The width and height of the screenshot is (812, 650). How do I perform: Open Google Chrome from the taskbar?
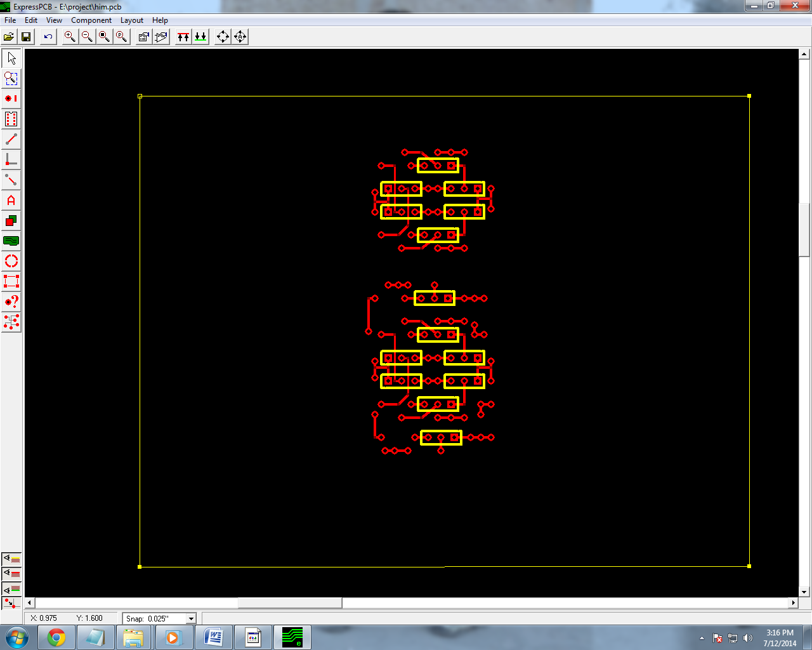[x=56, y=637]
